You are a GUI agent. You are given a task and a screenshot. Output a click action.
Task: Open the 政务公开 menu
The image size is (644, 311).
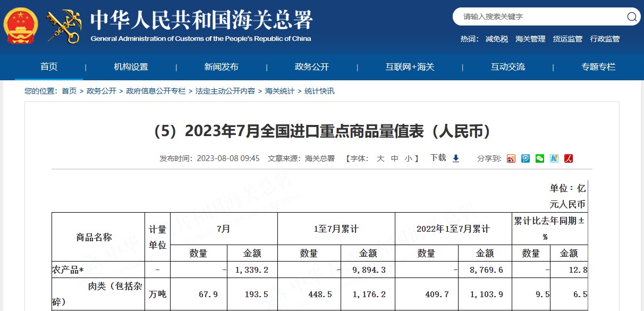point(312,67)
